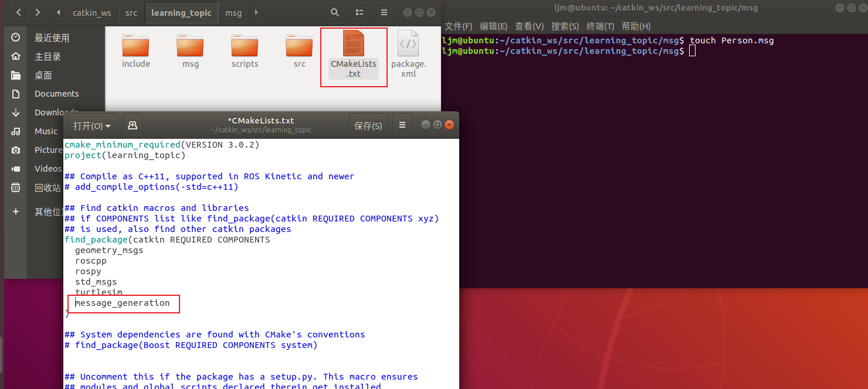The width and height of the screenshot is (868, 389).
Task: Navigate to src in path bar
Action: coord(131,12)
